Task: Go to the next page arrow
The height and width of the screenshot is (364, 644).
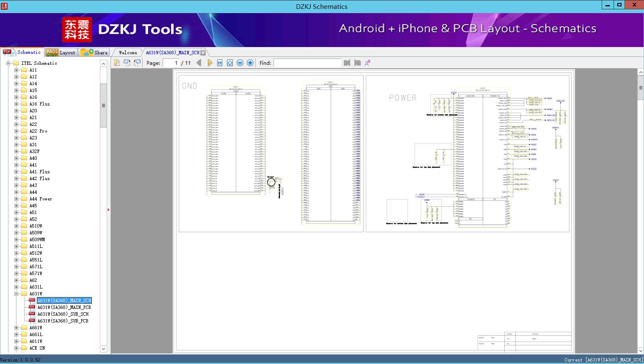Action: (x=210, y=63)
